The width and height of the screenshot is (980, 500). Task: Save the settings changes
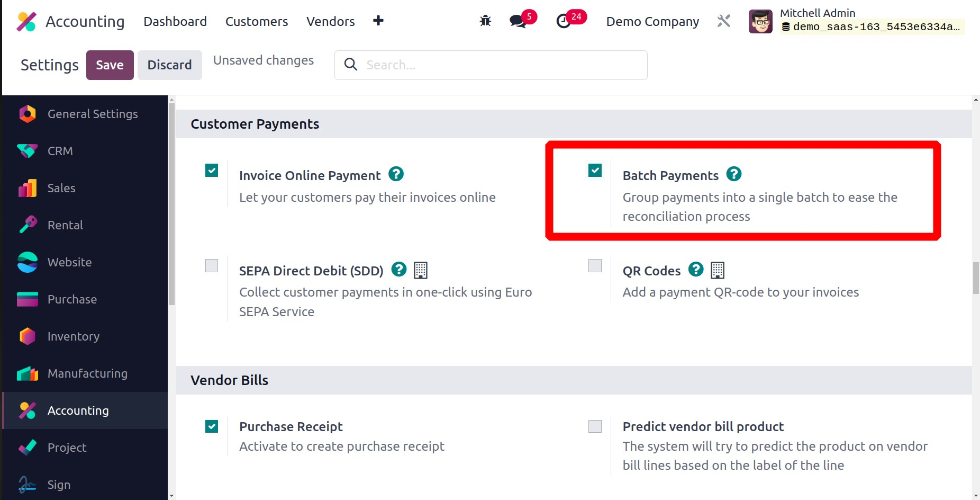110,65
